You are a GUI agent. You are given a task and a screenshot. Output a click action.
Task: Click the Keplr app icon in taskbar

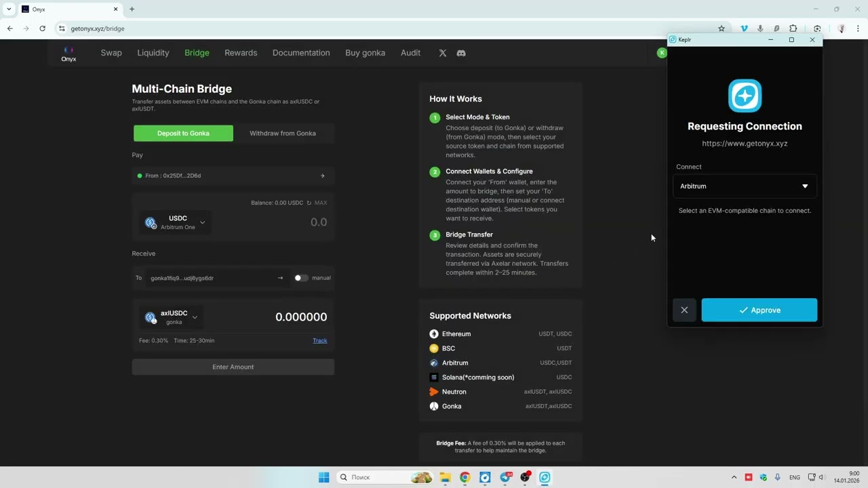pyautogui.click(x=545, y=477)
